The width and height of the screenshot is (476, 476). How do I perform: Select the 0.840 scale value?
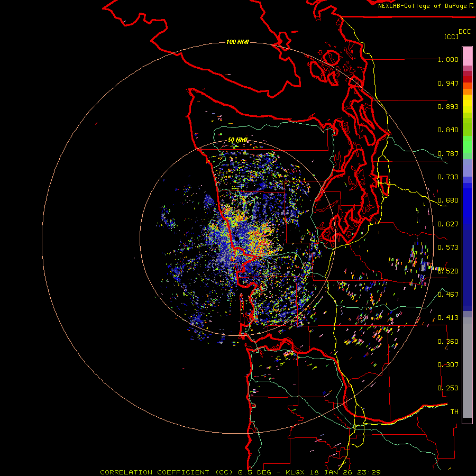448,130
